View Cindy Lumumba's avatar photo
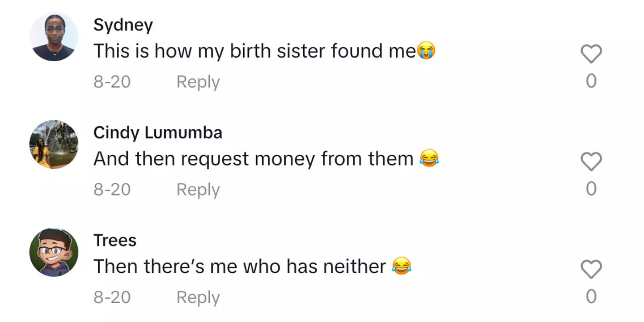644x322 pixels. pos(54,144)
